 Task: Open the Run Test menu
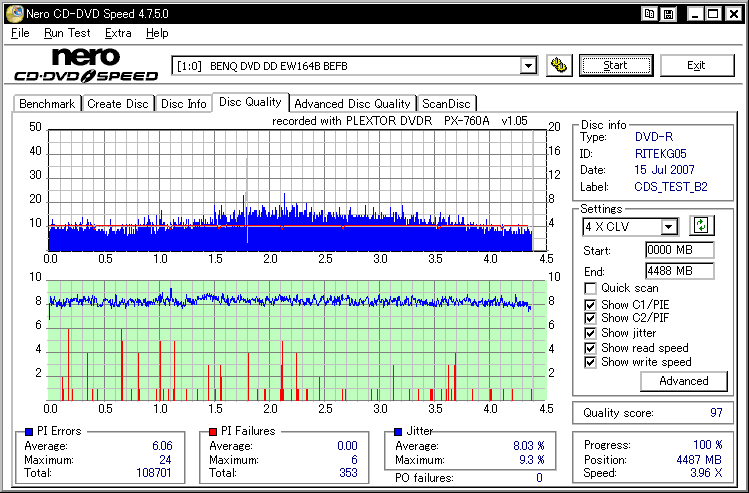67,33
